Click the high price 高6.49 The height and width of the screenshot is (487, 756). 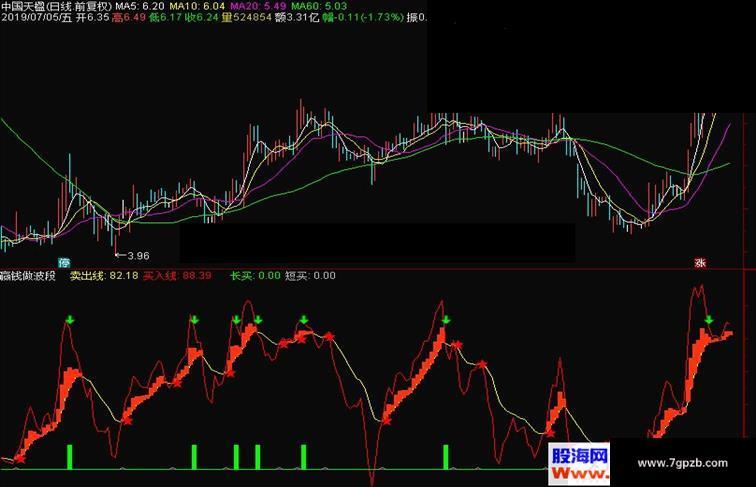click(x=129, y=18)
